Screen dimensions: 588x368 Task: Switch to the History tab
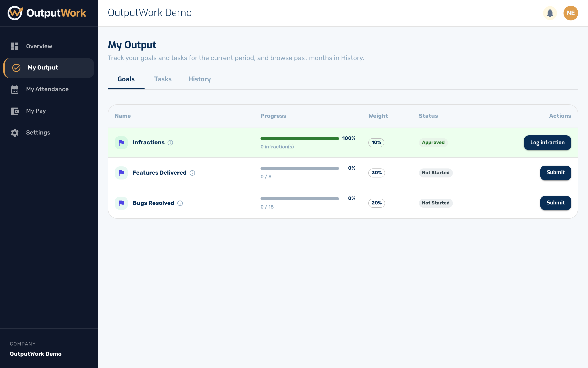pyautogui.click(x=199, y=79)
